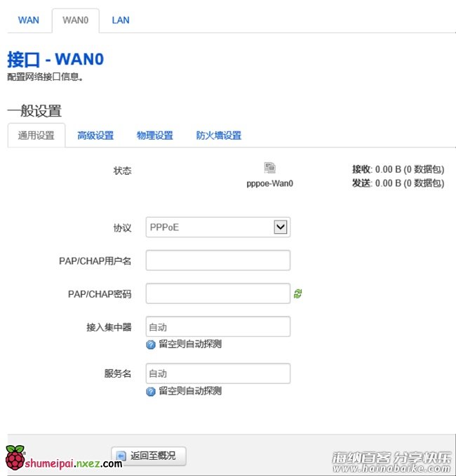Screen dimensions: 456x476
Task: Click the 服务名 input field
Action: click(x=218, y=373)
